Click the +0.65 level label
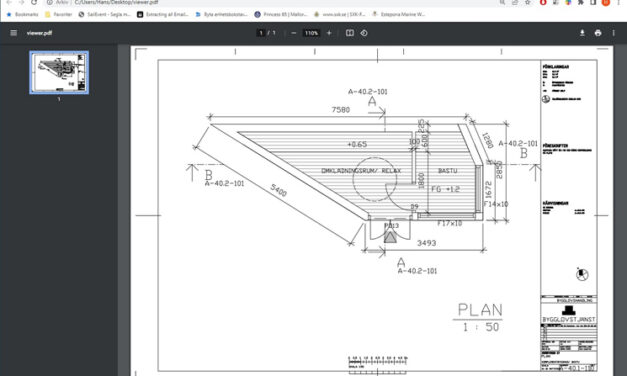The width and height of the screenshot is (627, 376). pos(357,144)
